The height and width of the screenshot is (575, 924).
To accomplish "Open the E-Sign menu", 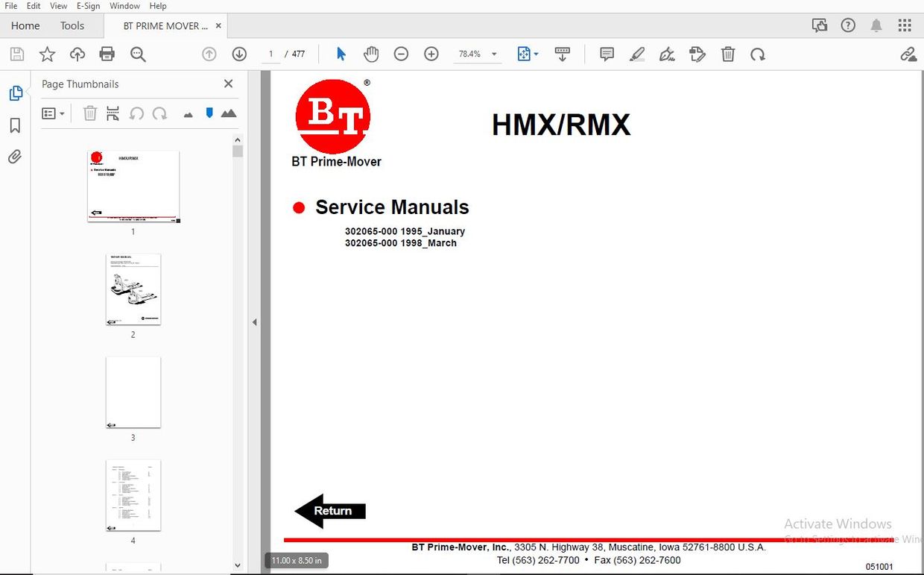I will (x=88, y=6).
